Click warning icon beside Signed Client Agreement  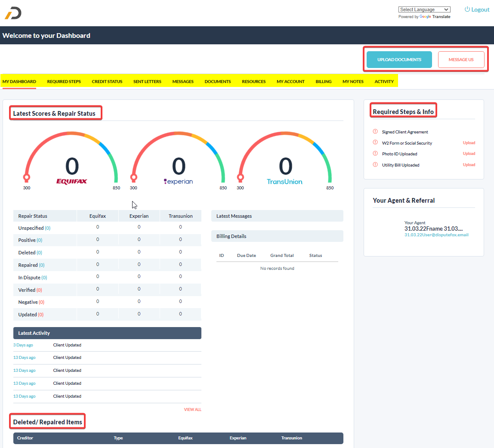tap(375, 132)
